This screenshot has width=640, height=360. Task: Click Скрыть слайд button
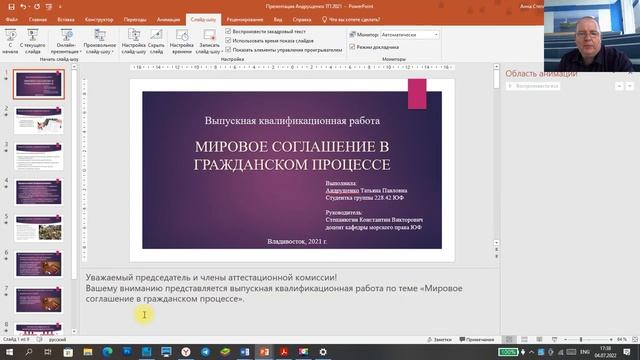156,41
